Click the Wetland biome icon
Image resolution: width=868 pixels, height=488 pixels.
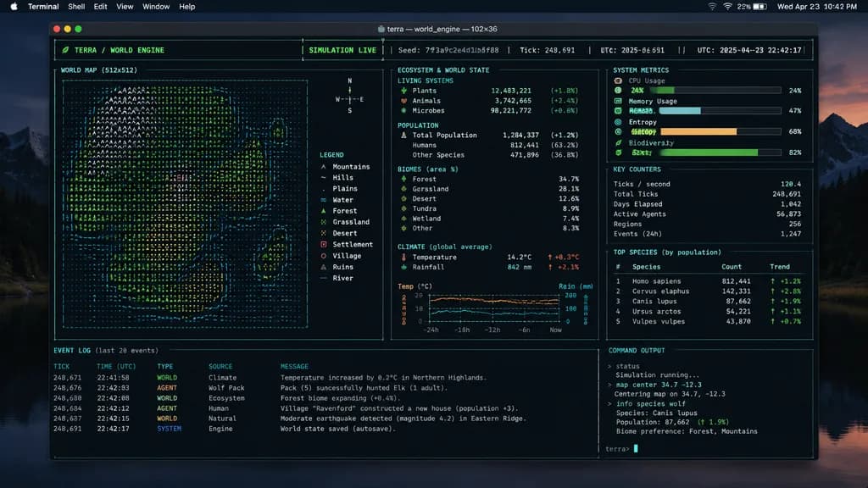point(403,219)
